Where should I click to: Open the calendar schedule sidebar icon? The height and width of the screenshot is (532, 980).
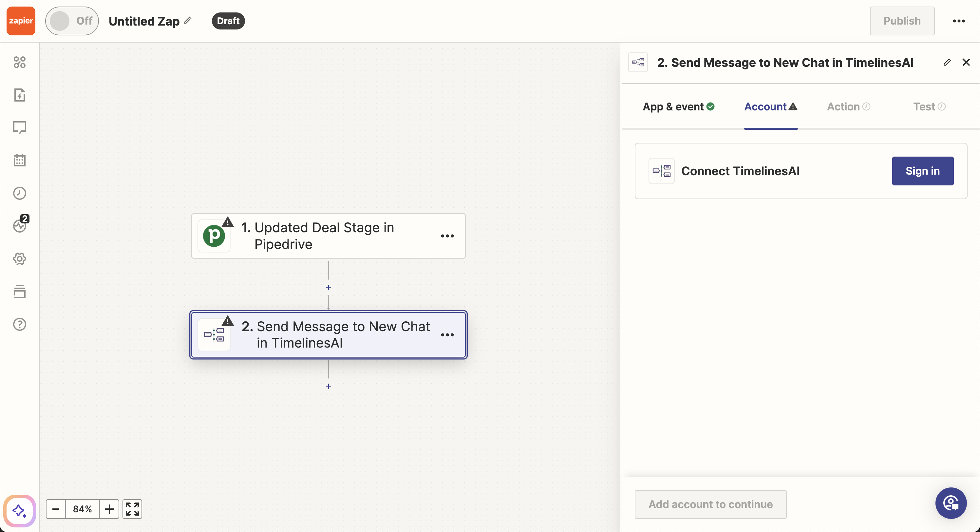pyautogui.click(x=19, y=160)
